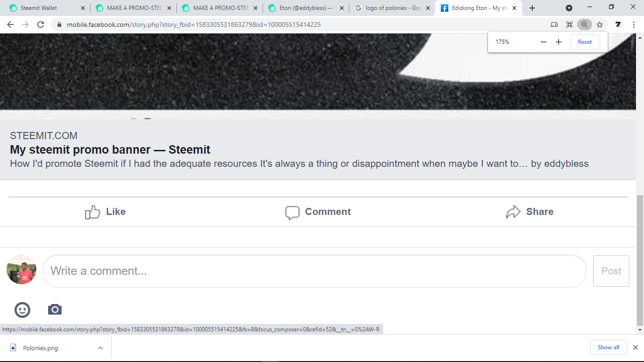Screen dimensions: 644x362
Task: Click the Share button label
Action: coord(539,212)
